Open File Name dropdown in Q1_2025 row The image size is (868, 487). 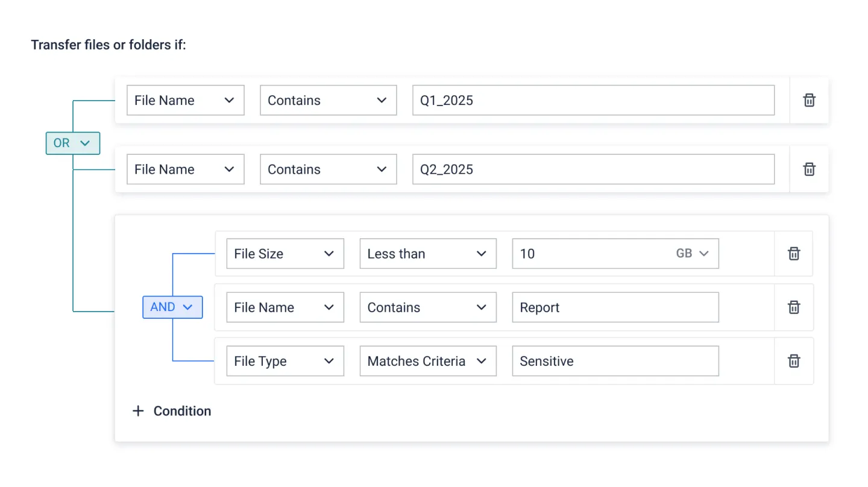[x=185, y=101]
